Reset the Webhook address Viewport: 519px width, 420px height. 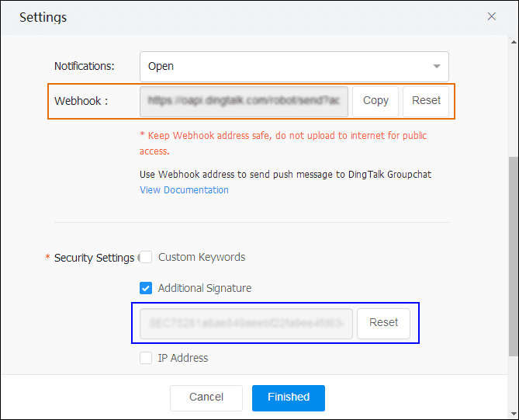click(426, 101)
